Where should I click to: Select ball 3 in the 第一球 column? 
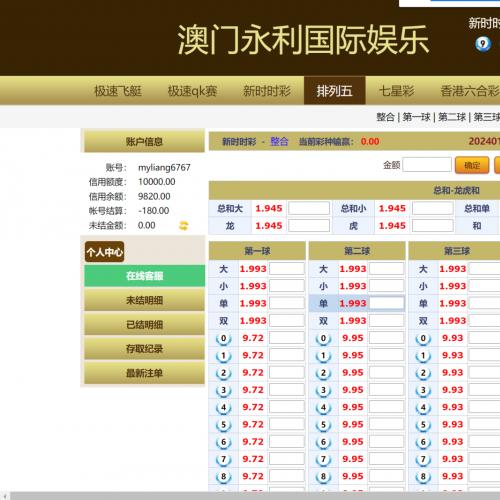(223, 390)
